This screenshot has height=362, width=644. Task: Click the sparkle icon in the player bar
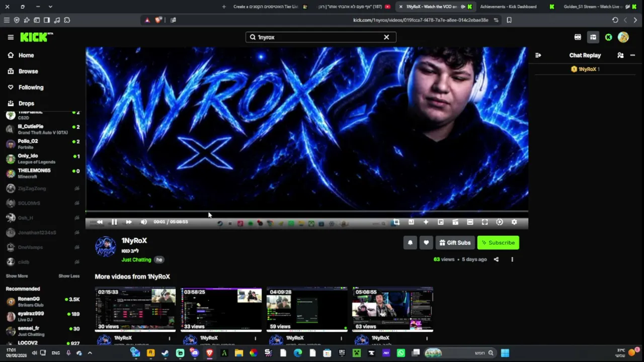point(426,222)
